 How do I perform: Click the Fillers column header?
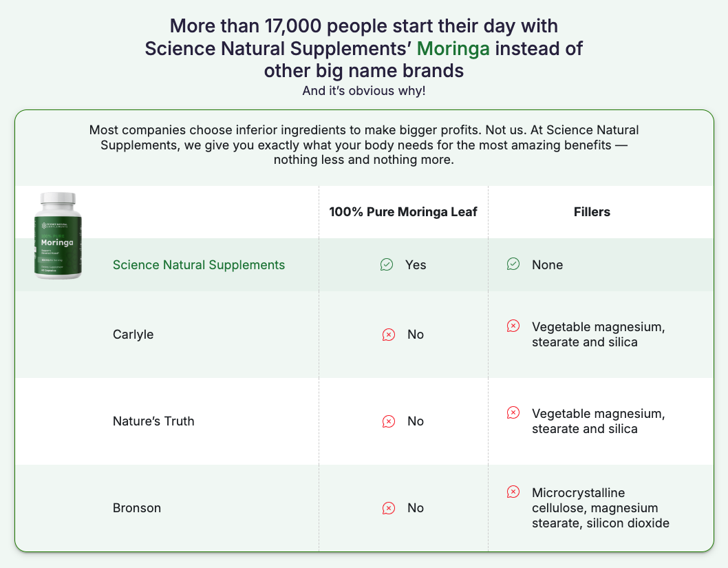tap(592, 212)
